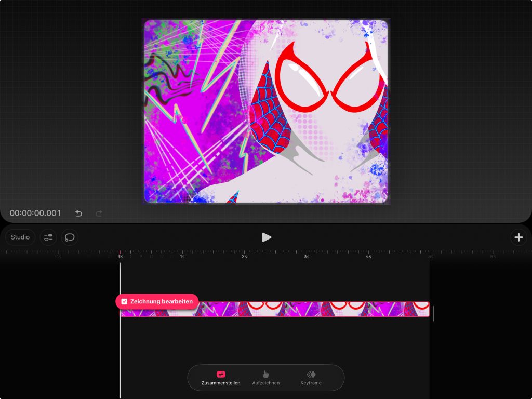Return to the Studio gallery
The image size is (532, 399).
20,237
